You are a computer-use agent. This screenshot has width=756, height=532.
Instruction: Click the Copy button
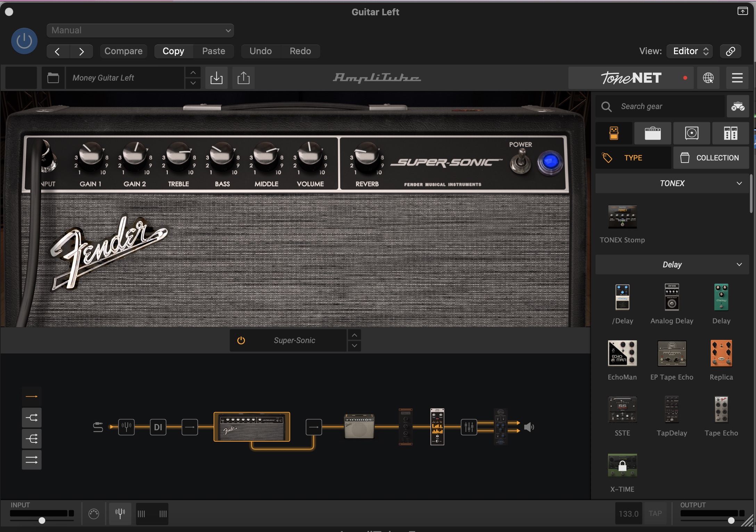coord(173,51)
